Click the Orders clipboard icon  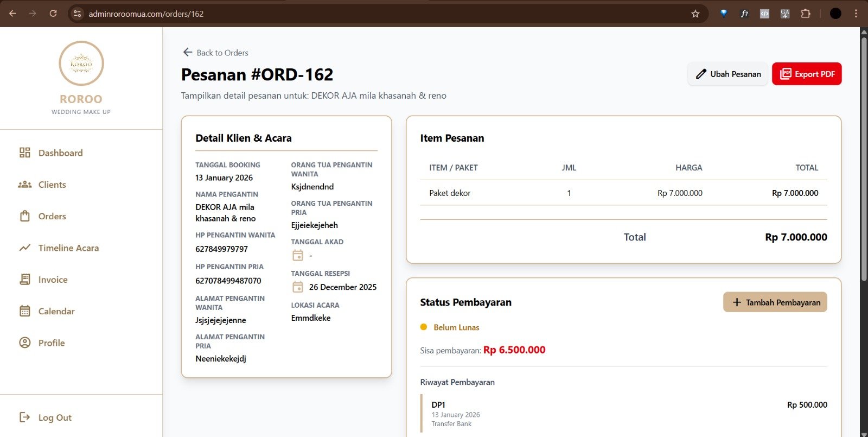(25, 216)
